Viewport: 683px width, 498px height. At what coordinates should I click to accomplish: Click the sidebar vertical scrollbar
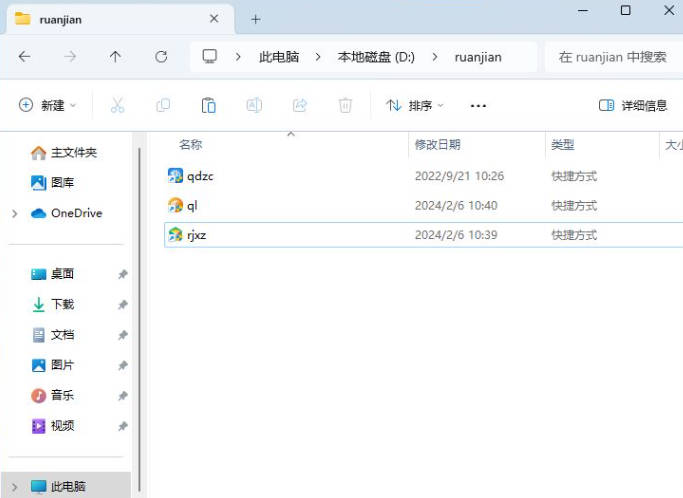click(139, 319)
